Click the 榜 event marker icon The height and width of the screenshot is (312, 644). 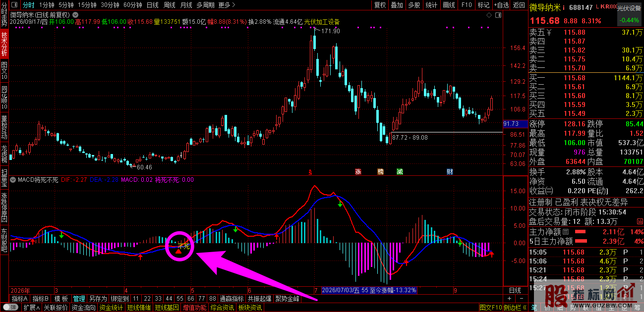tap(380, 172)
